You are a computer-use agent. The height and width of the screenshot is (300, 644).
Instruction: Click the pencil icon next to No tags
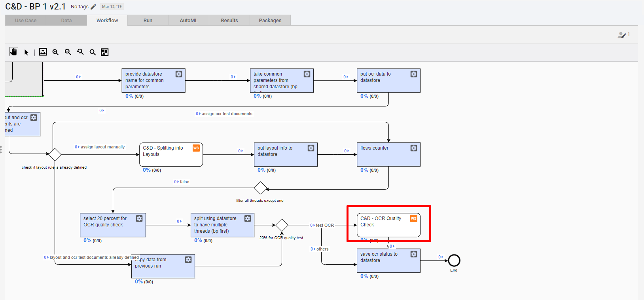pos(93,7)
